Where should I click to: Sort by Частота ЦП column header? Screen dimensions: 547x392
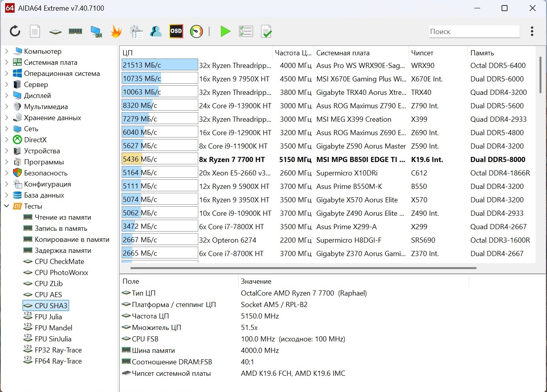coord(293,53)
